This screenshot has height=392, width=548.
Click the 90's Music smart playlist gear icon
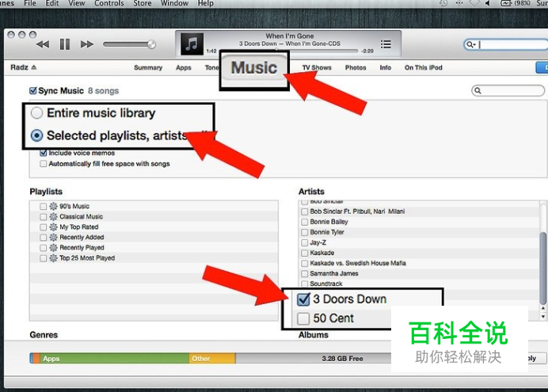point(53,206)
